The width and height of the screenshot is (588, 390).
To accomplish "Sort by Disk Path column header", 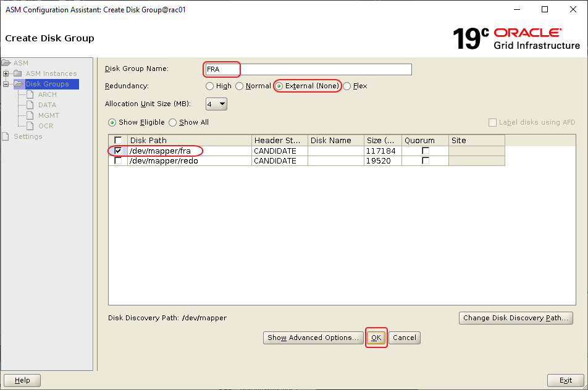I will [x=190, y=141].
